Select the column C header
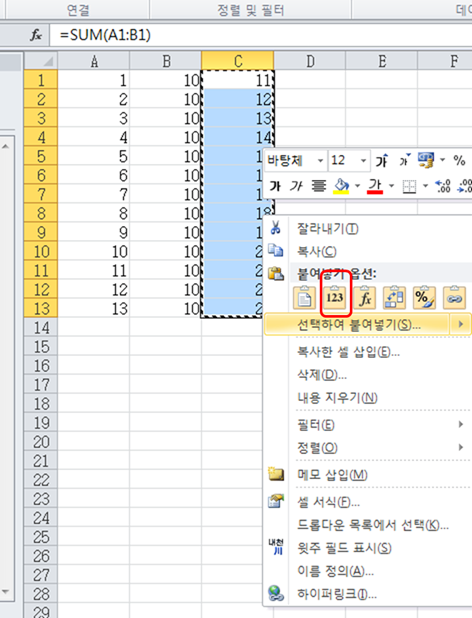Viewport: 472px width, 618px height. point(238,61)
